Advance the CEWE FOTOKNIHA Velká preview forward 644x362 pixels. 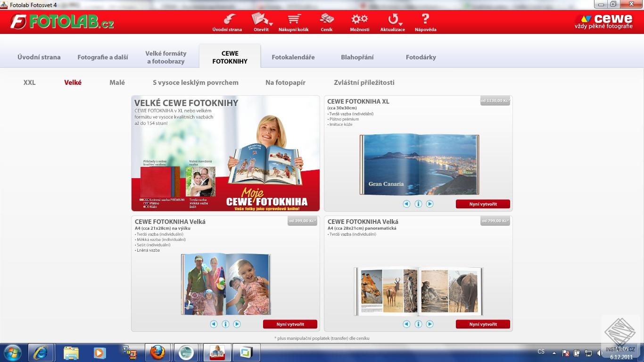237,324
